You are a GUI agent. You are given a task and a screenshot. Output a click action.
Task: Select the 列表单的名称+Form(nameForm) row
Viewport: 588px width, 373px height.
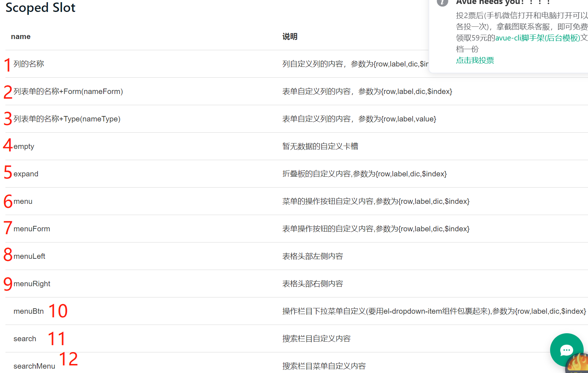[x=68, y=91]
